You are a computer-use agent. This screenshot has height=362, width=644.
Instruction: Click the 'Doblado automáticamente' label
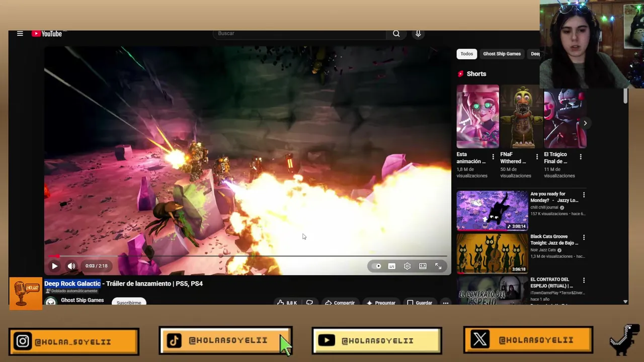(x=72, y=291)
